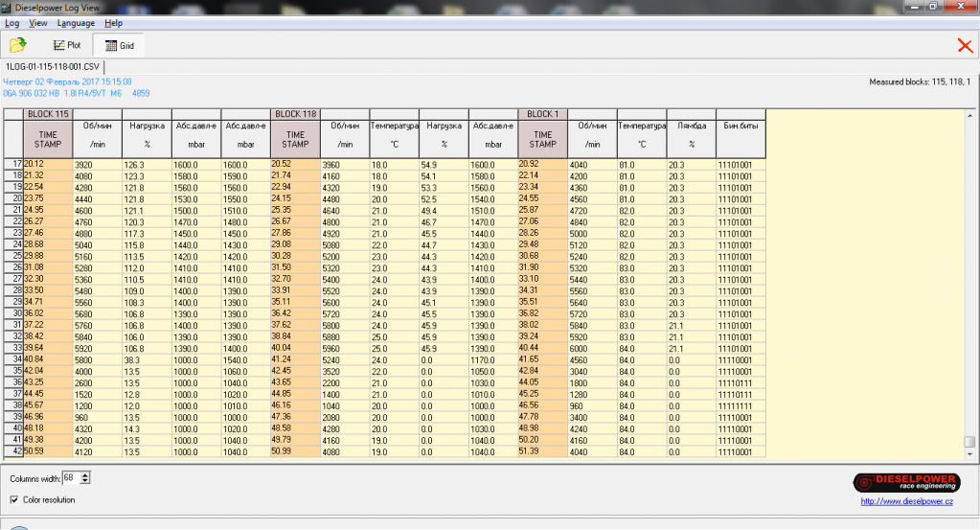Image resolution: width=980 pixels, height=530 pixels.
Task: Select the Grid view toolbar button
Action: click(120, 45)
